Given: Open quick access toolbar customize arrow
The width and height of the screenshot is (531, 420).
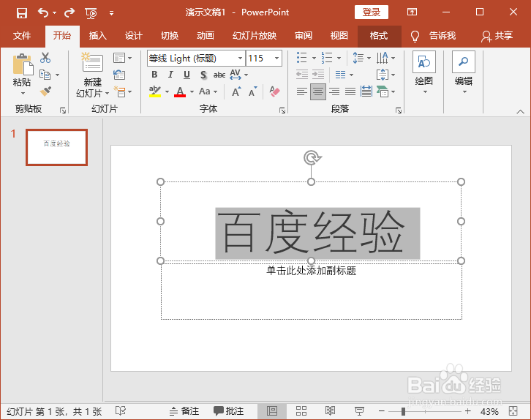Looking at the screenshot, I should coord(111,13).
